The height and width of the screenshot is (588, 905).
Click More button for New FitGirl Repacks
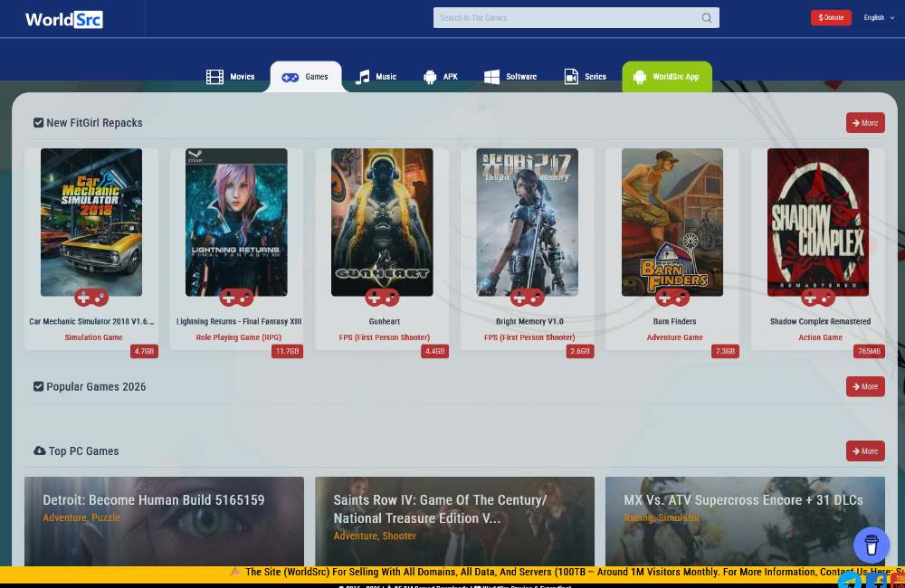click(865, 123)
